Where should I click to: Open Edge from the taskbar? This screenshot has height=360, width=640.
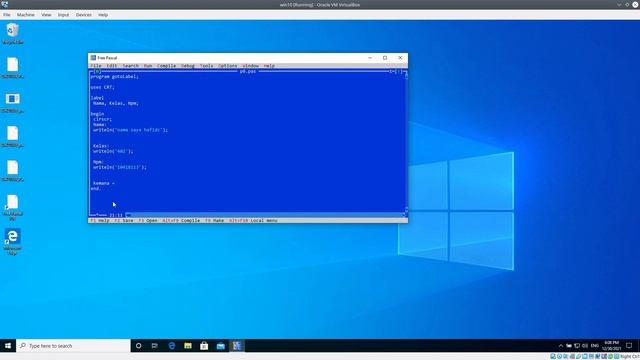click(171, 346)
